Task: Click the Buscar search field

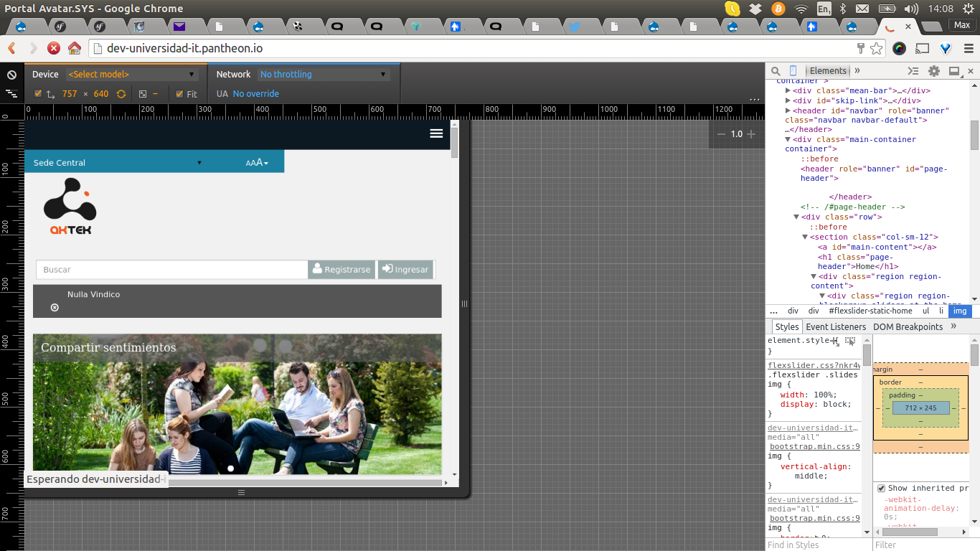Action: pyautogui.click(x=172, y=270)
